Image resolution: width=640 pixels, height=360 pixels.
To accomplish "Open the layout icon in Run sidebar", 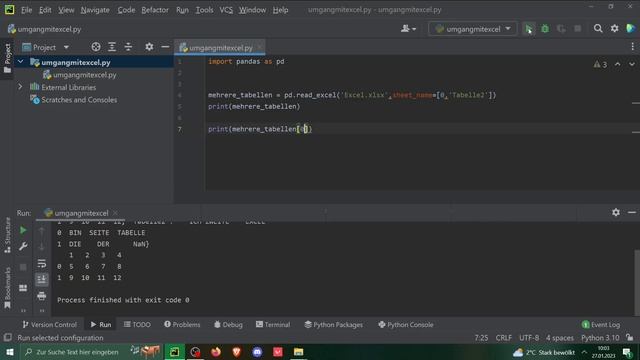I will [23, 288].
